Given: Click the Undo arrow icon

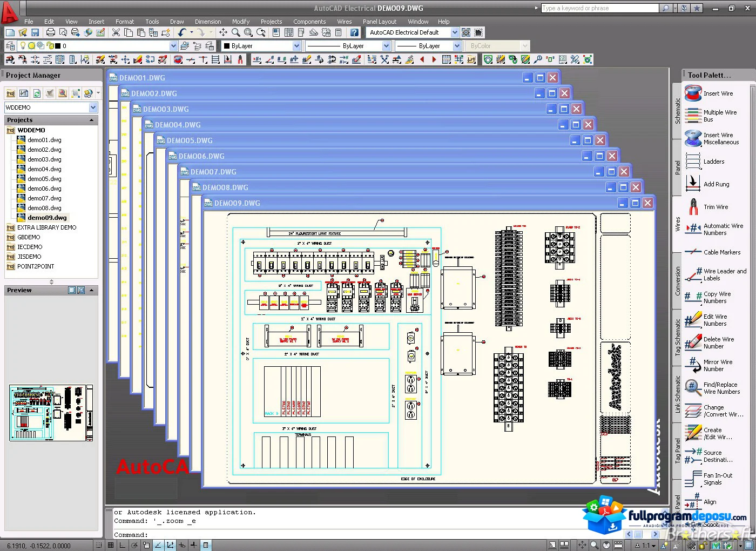Looking at the screenshot, I should (x=182, y=32).
